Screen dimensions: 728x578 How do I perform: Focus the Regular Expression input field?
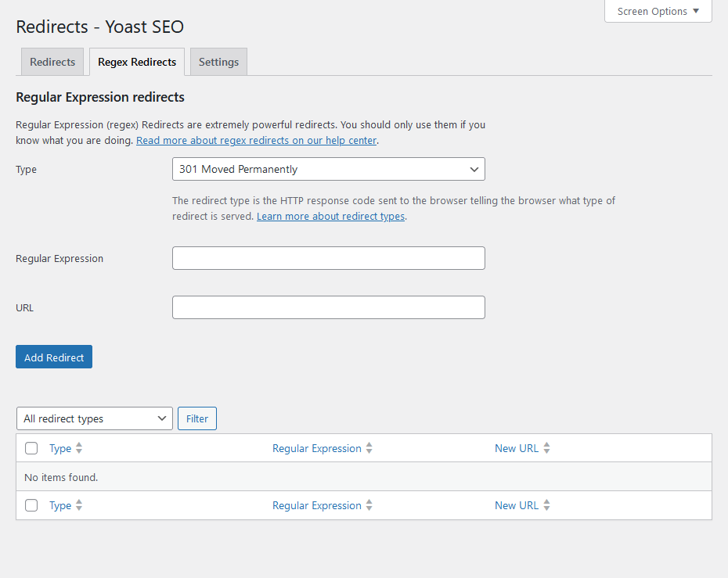[329, 258]
